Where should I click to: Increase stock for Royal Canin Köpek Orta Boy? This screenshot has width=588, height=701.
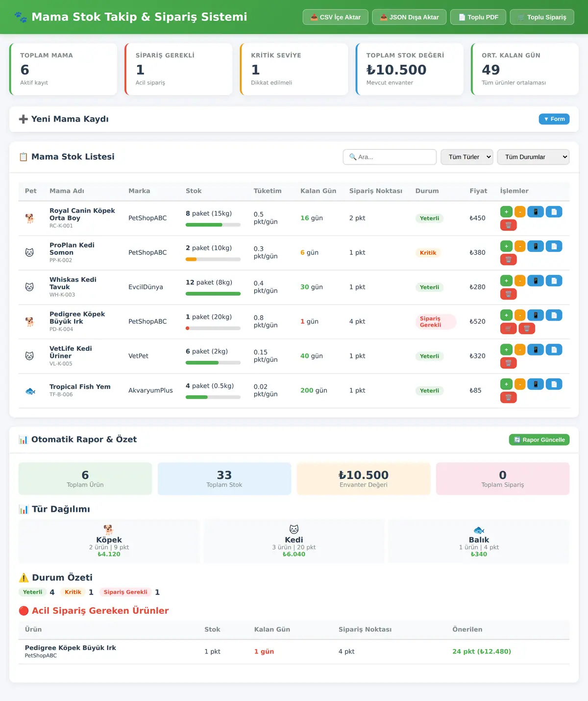click(506, 212)
